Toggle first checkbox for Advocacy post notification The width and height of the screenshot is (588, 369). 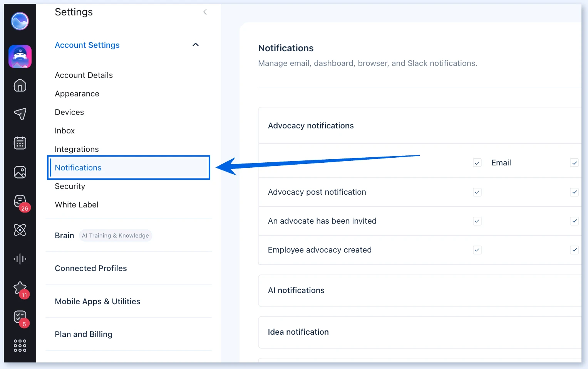click(x=477, y=192)
